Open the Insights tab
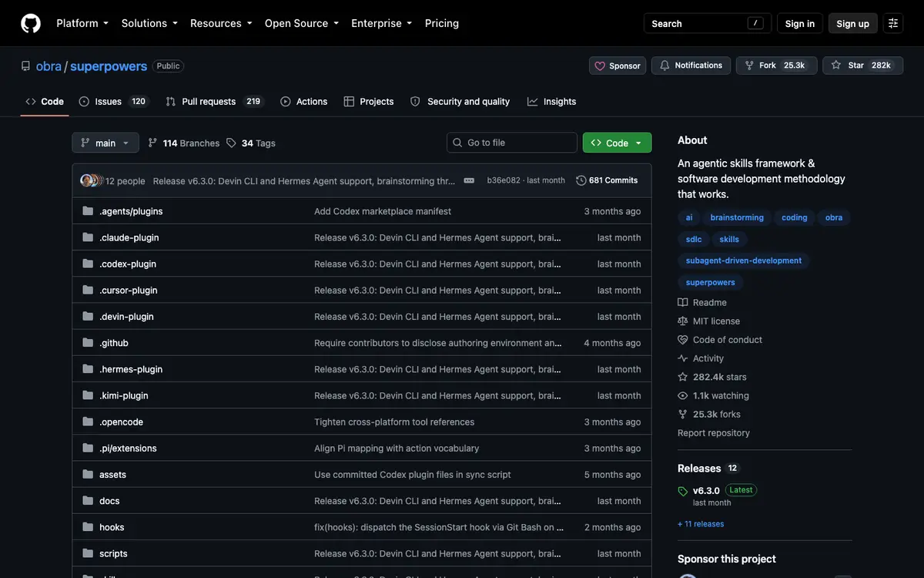924x578 pixels. click(x=552, y=102)
